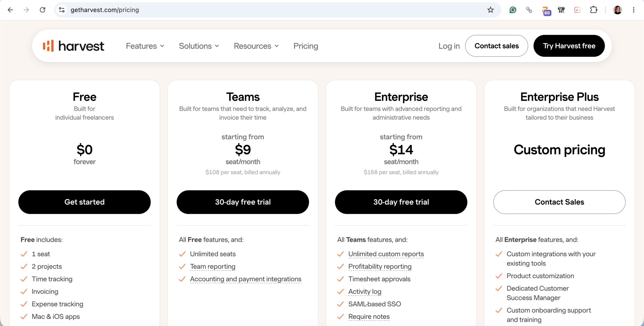Open the Extensions puzzle piece menu
644x326 pixels.
tap(593, 10)
